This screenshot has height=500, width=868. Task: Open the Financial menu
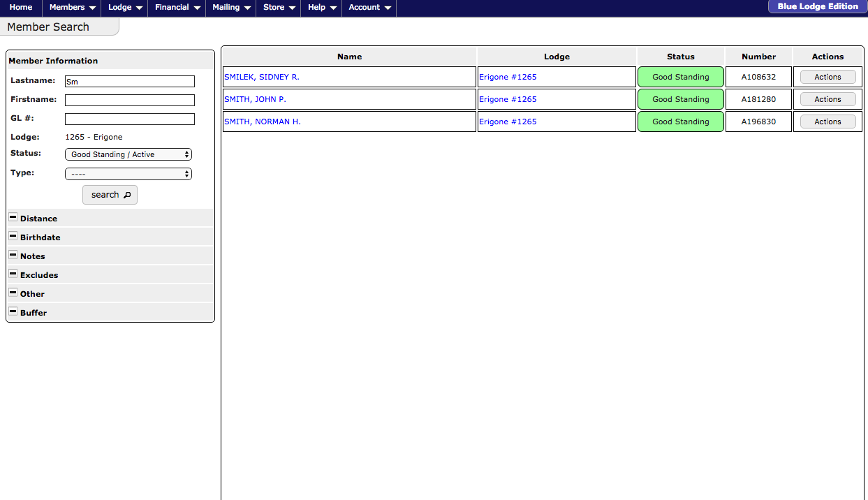tap(177, 8)
